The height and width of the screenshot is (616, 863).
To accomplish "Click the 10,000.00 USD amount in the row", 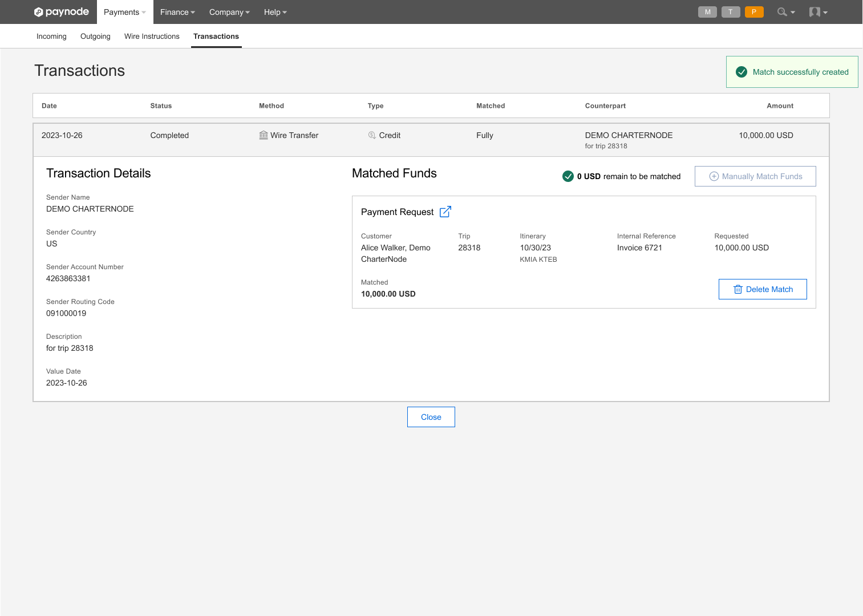I will tap(766, 135).
